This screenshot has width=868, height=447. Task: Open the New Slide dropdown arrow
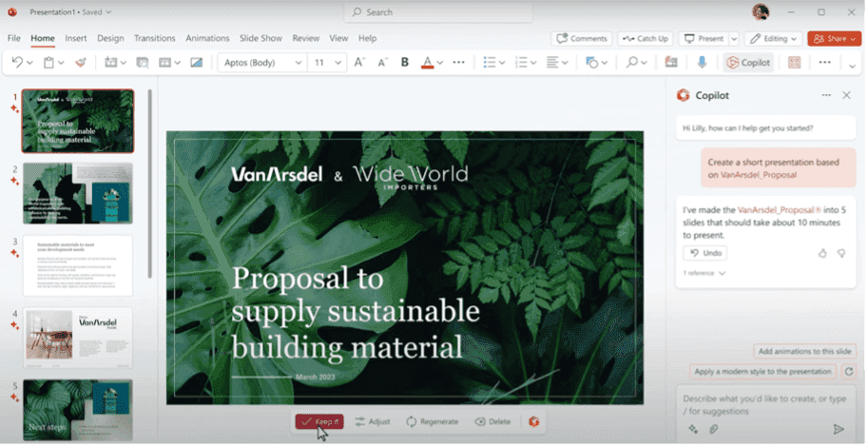pos(124,63)
